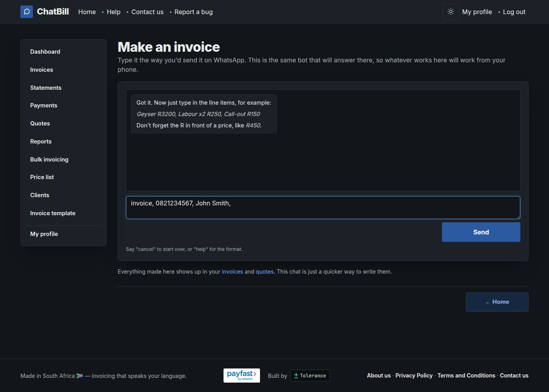Toggle the light/dark theme sun icon

[x=451, y=12]
